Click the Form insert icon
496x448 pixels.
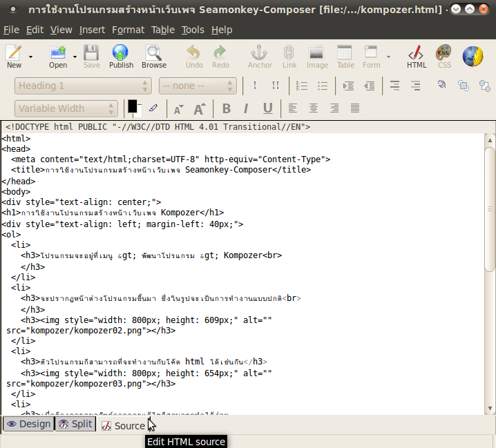[x=371, y=52]
